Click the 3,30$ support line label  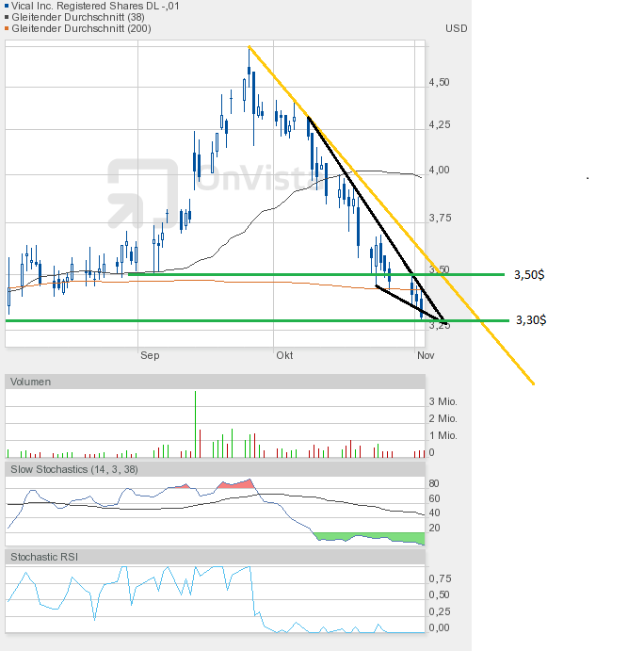pyautogui.click(x=530, y=320)
